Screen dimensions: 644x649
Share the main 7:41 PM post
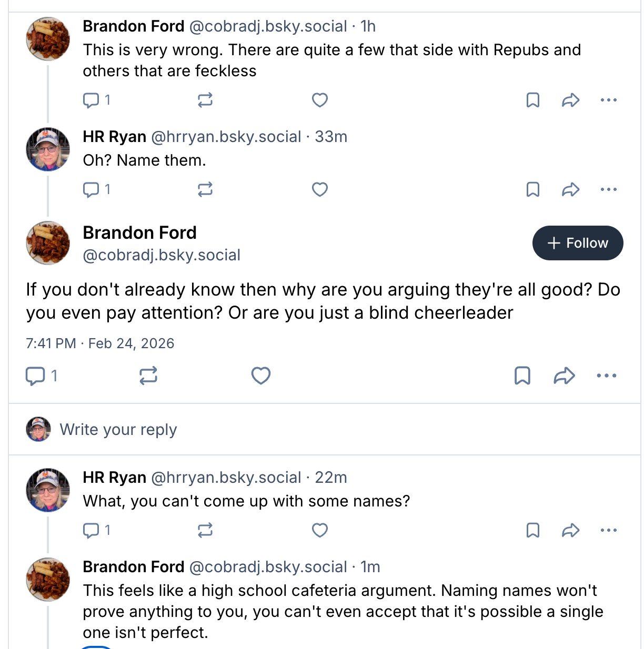(x=564, y=376)
